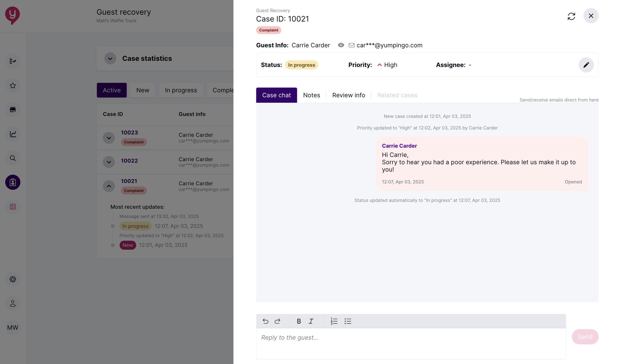The width and height of the screenshot is (621, 364).
Task: Click the pencil edit case details icon
Action: [586, 65]
